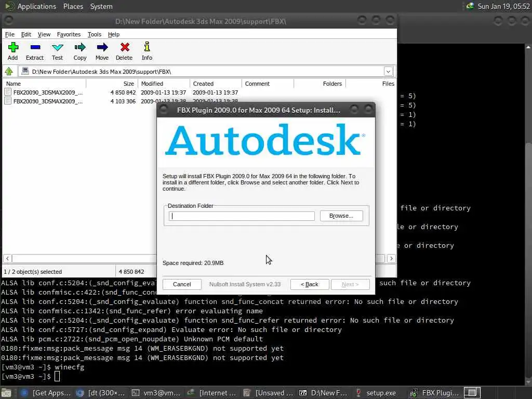Click the show desktop icon in bottom panel

(x=6, y=393)
